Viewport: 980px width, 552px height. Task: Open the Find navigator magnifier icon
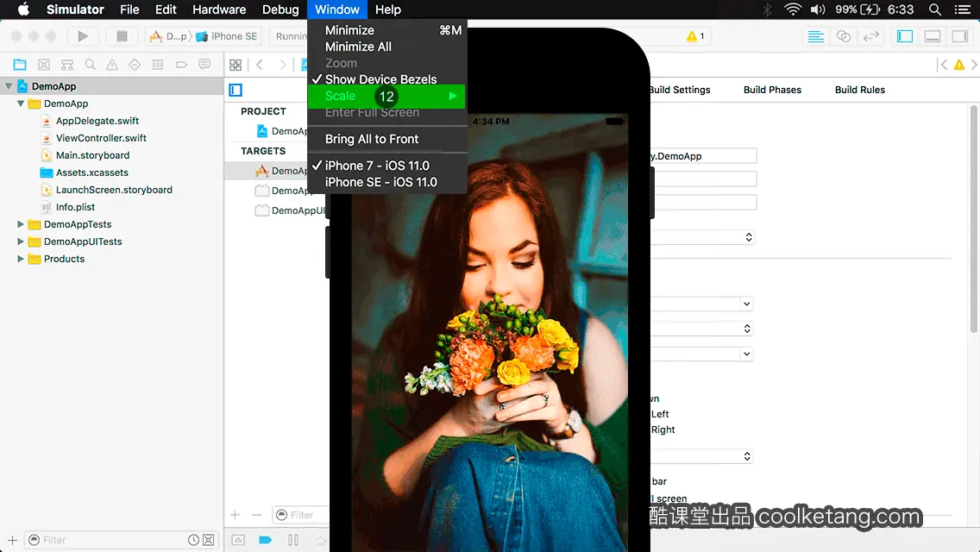[90, 65]
